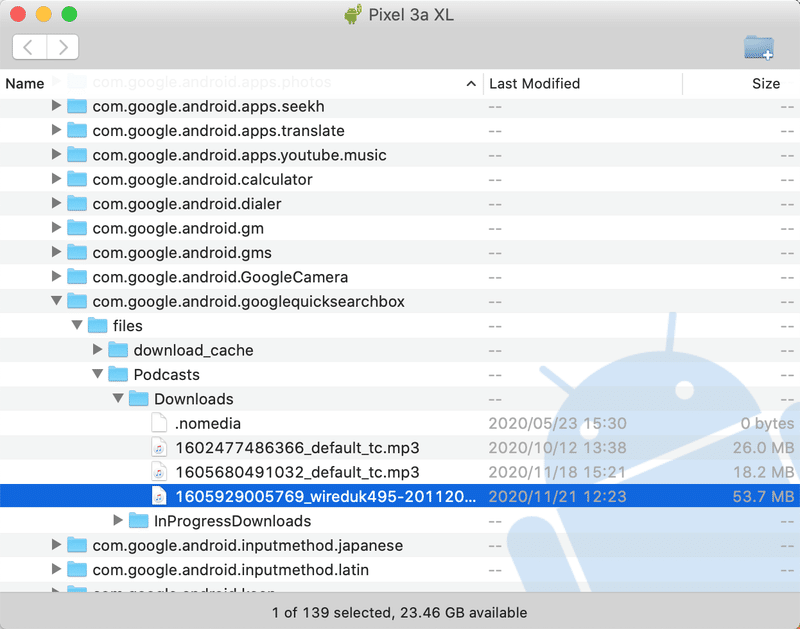Click the 53.7 MB size cell
This screenshot has width=800, height=629.
point(763,496)
